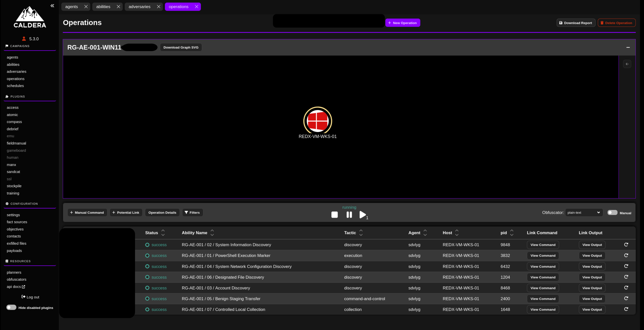Toggle Manual mode switch
This screenshot has height=330, width=644.
(x=612, y=213)
